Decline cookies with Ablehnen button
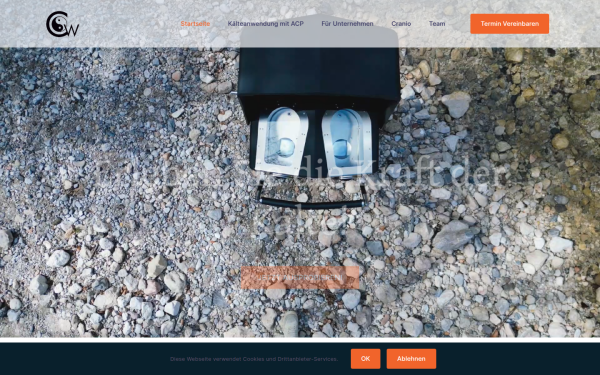This screenshot has width=600, height=375. [x=411, y=359]
